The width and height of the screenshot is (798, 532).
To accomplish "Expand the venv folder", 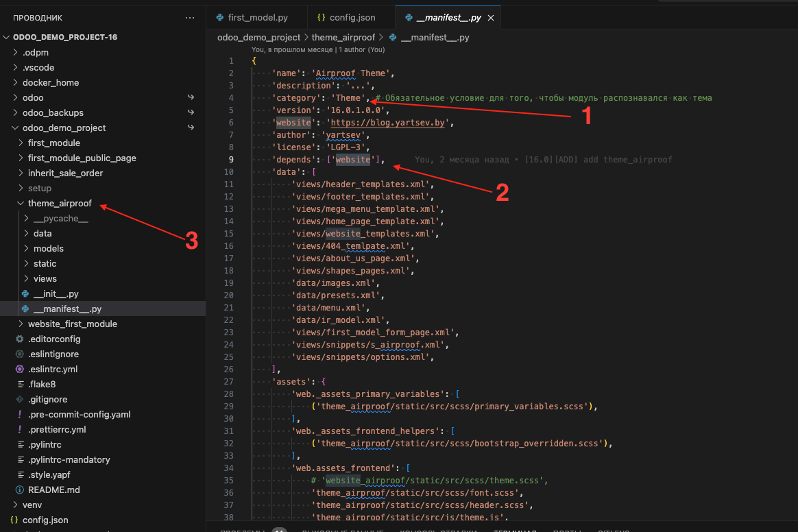I will [15, 505].
